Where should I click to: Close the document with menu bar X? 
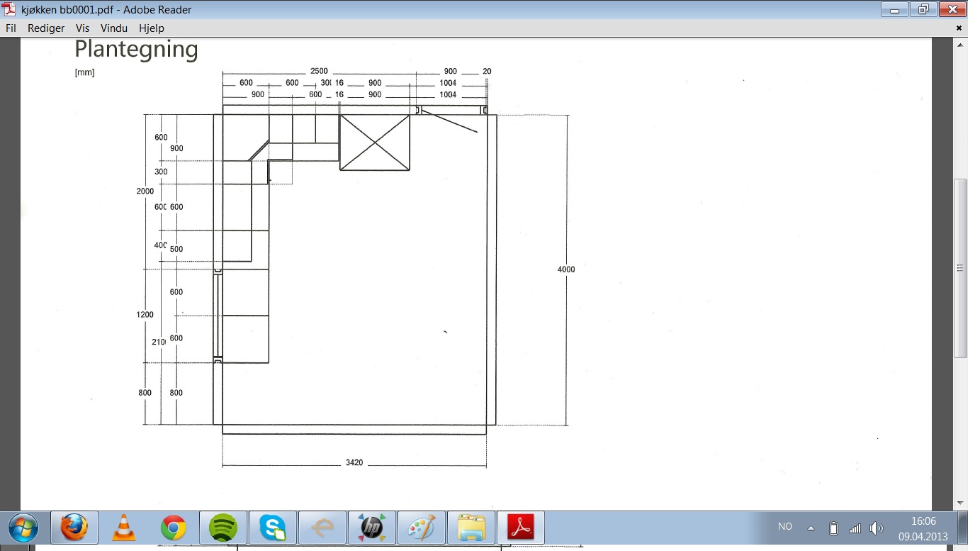pos(959,28)
